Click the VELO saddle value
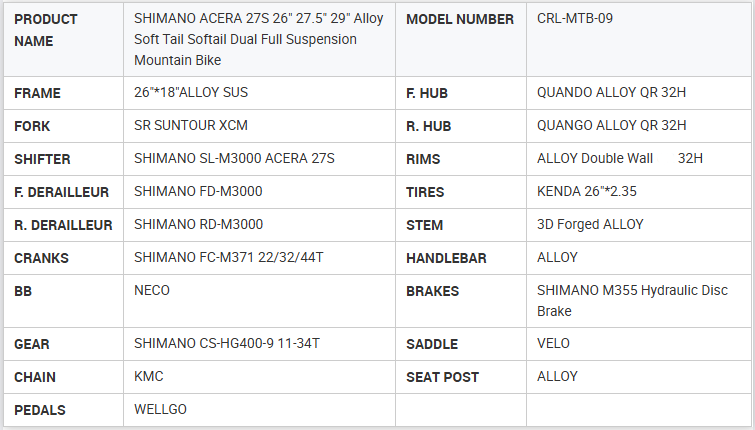The image size is (755, 430). [554, 344]
